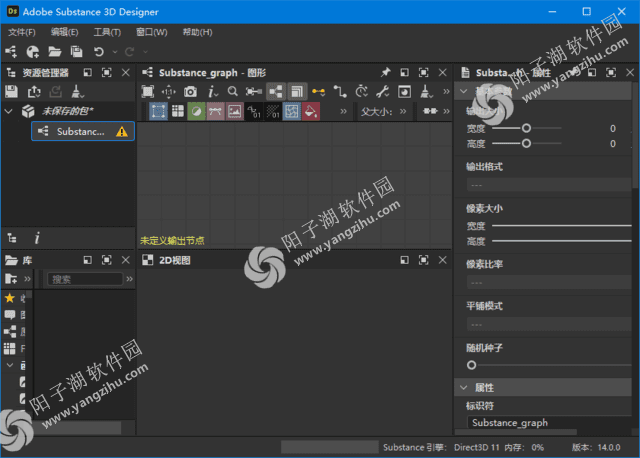Open the 帮助(H) menu
640x458 pixels.
tap(198, 32)
